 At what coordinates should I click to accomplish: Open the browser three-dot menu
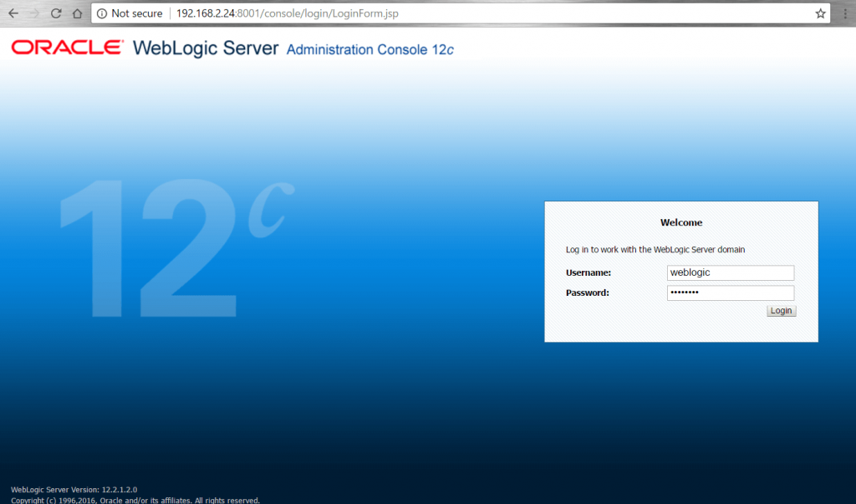pyautogui.click(x=845, y=13)
